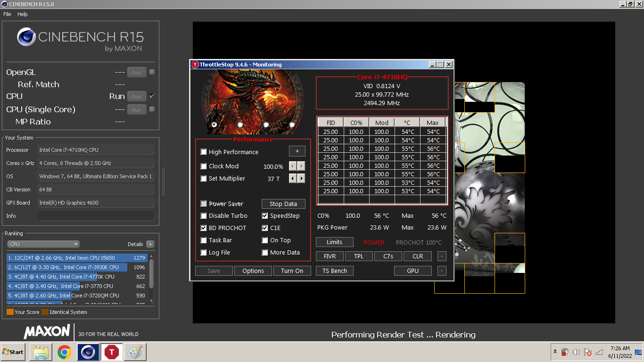The height and width of the screenshot is (362, 644).
Task: Uncheck BD PROCHOT option
Action: point(204,228)
